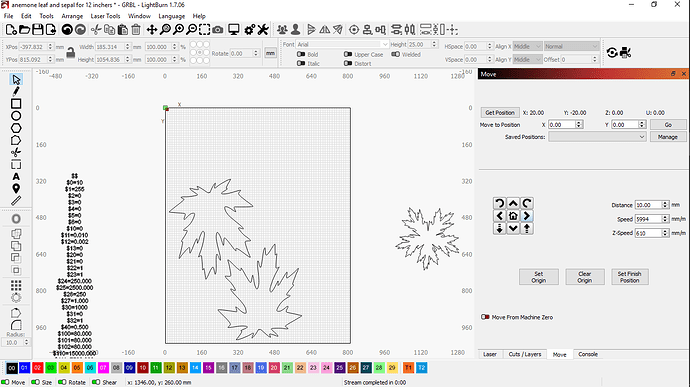Select the Pan/Move view arrows icon
Image resolution: width=690 pixels, height=387 pixels.
(152, 29)
